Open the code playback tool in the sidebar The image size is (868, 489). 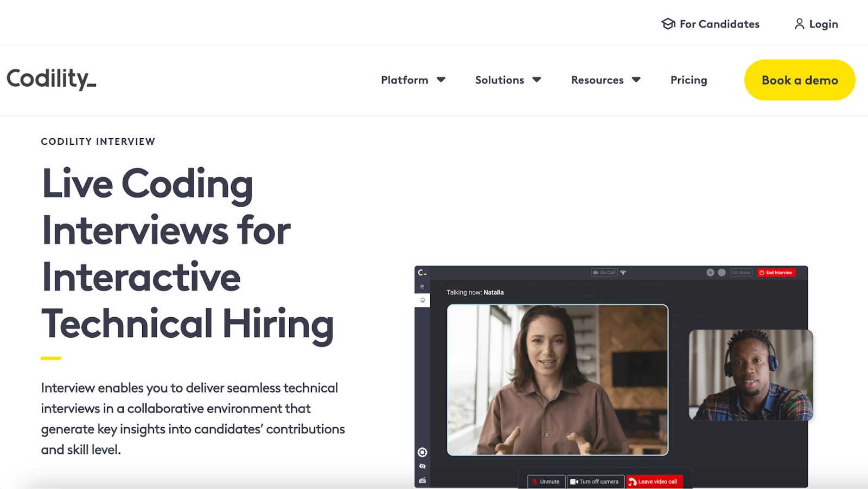422,300
